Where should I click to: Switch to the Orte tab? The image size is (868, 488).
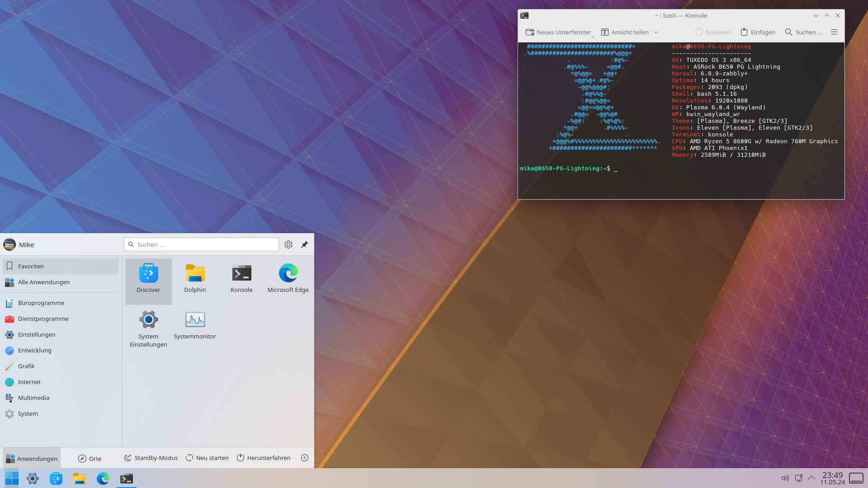click(90, 458)
